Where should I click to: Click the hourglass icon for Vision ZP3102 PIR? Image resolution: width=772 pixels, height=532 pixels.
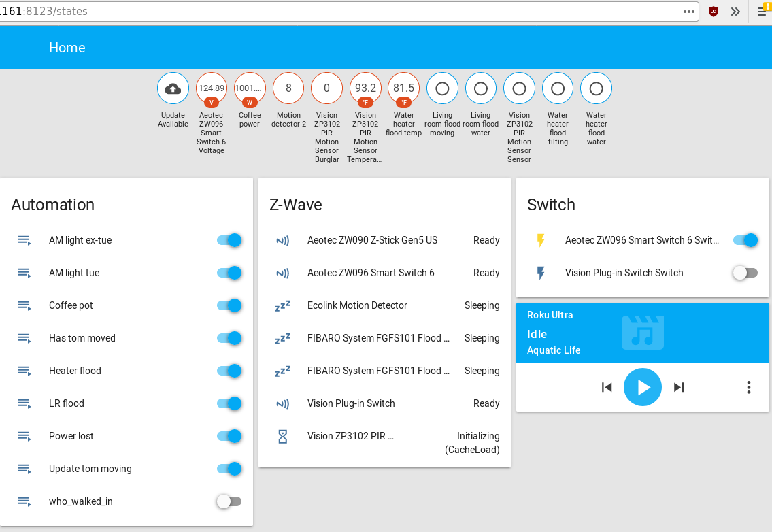(x=282, y=436)
